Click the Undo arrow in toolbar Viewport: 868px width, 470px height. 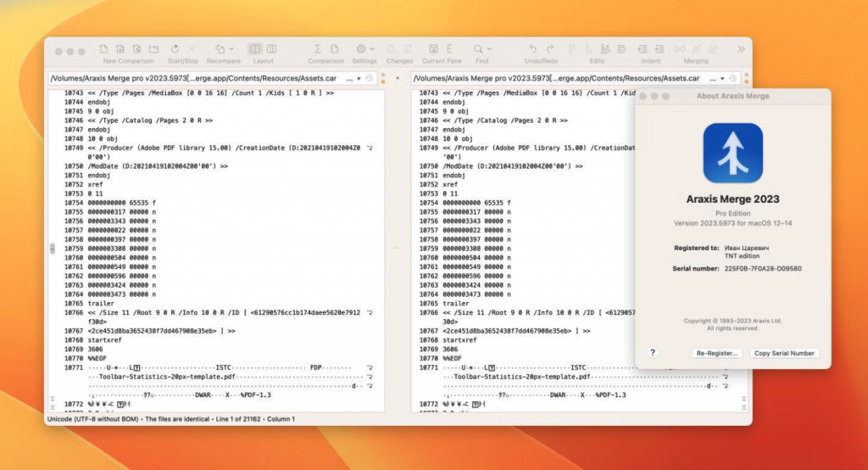pos(532,49)
